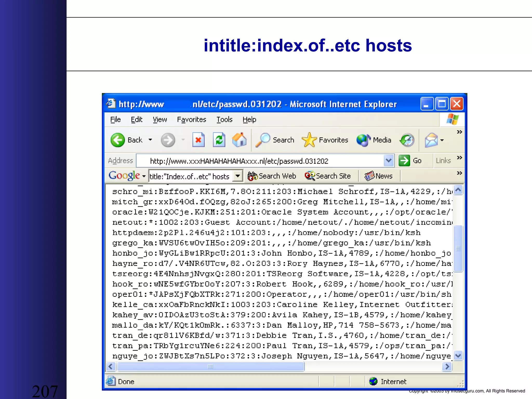Expand the Links overflow chevron

(459, 158)
